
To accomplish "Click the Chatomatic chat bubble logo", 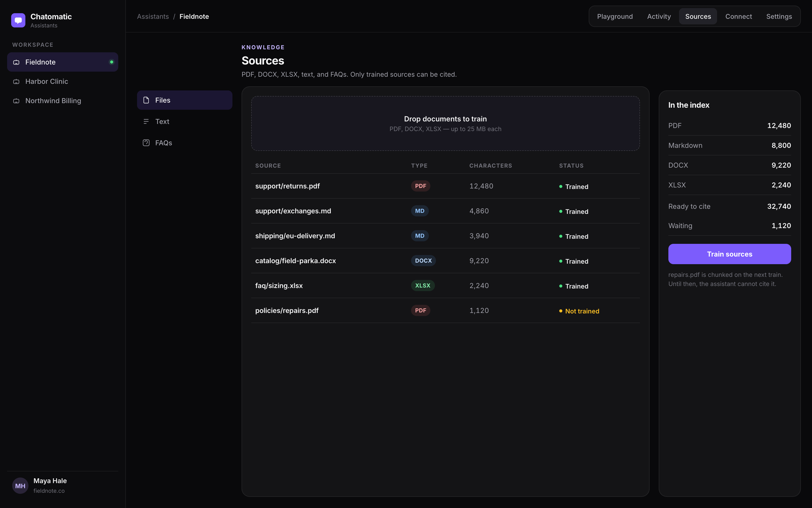I will 18,20.
